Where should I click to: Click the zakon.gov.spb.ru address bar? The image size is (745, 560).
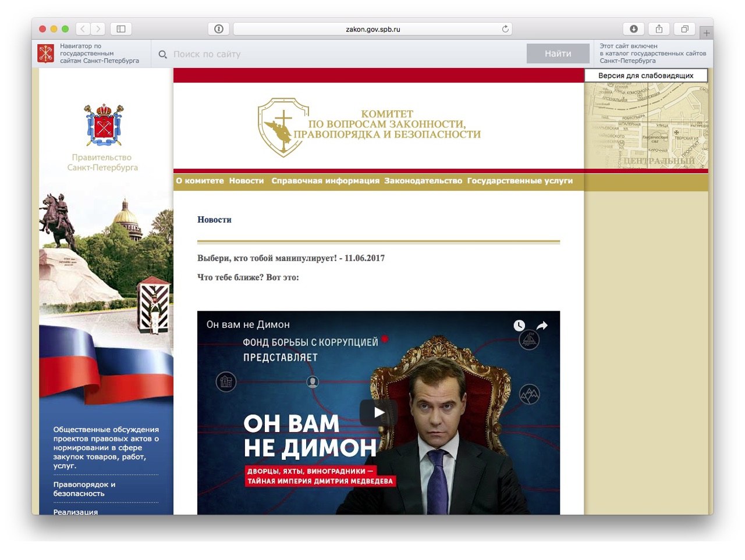(372, 28)
